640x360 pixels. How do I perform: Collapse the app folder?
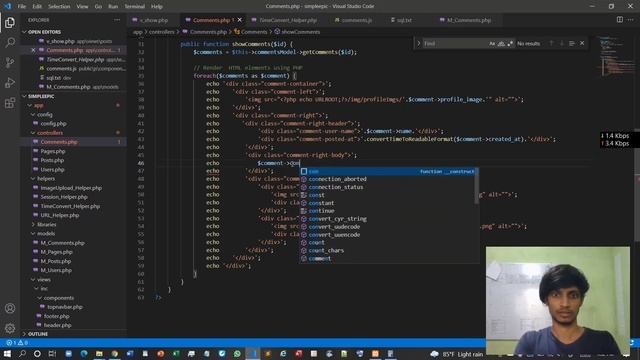[73, 105]
